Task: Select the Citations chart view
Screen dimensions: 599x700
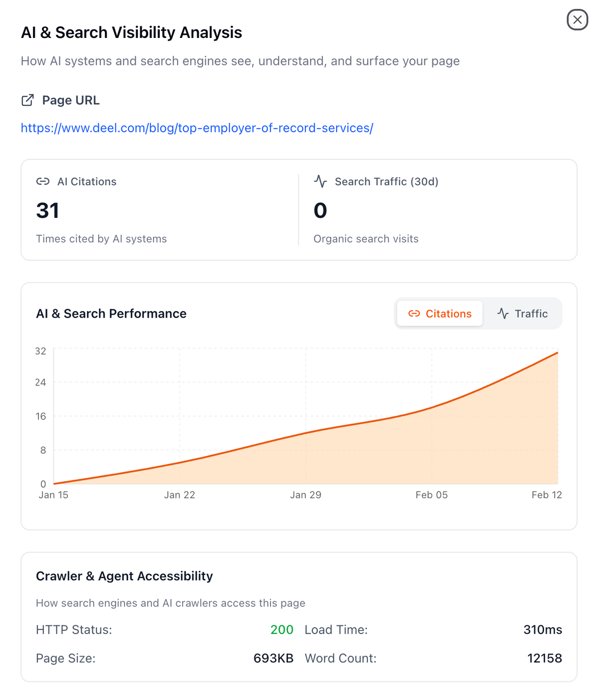Action: (439, 314)
